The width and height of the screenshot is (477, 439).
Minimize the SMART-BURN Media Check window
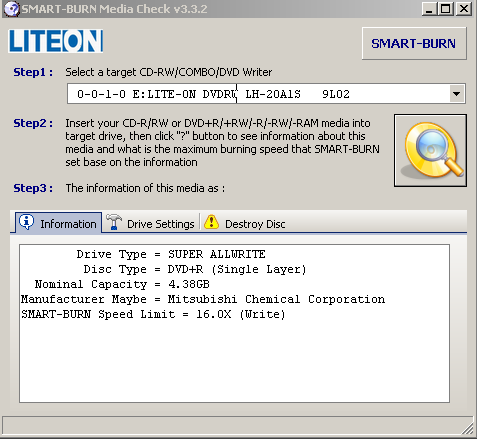pos(429,9)
